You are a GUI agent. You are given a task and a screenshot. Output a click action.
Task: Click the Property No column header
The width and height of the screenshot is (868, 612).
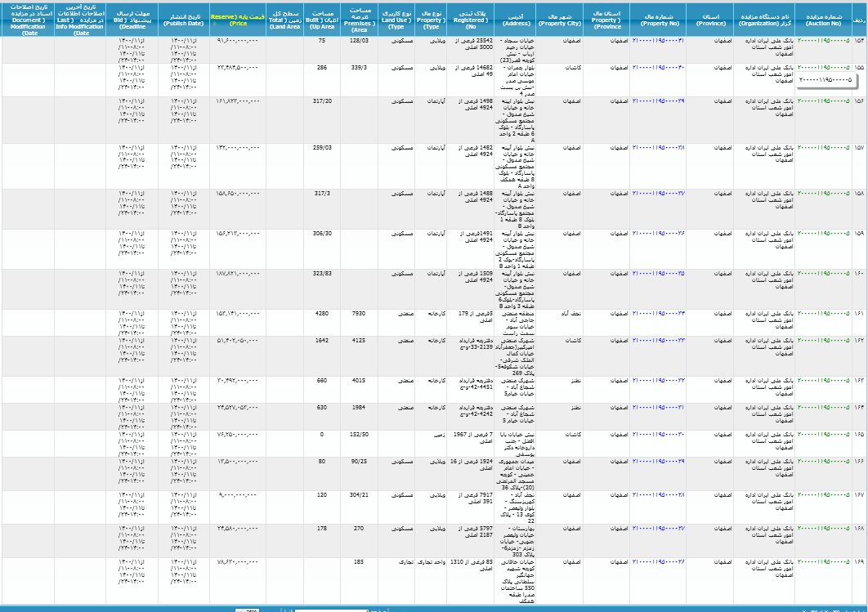pyautogui.click(x=658, y=20)
